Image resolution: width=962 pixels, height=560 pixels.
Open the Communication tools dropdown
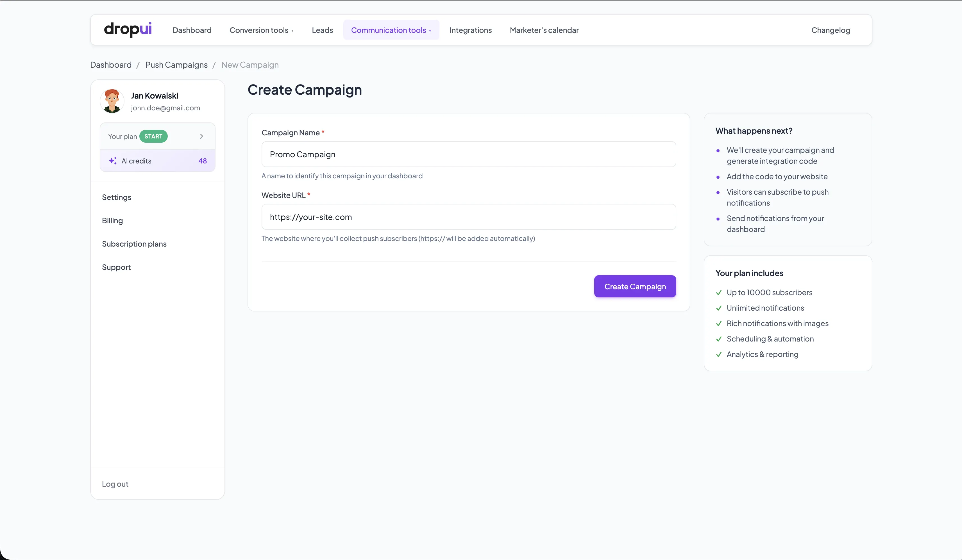391,30
